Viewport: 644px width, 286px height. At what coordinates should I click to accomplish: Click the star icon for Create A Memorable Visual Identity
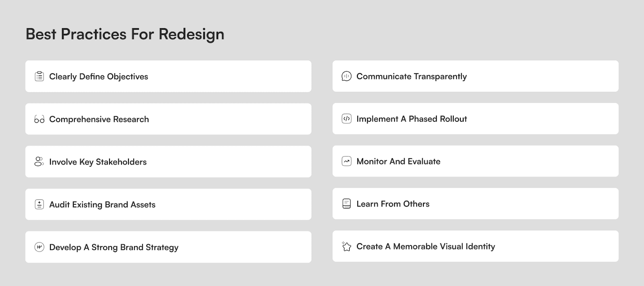tap(347, 246)
